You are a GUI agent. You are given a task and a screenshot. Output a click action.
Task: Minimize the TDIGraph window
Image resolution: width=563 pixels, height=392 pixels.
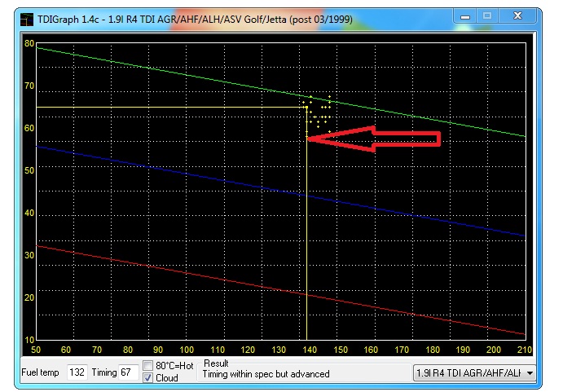[x=468, y=15]
